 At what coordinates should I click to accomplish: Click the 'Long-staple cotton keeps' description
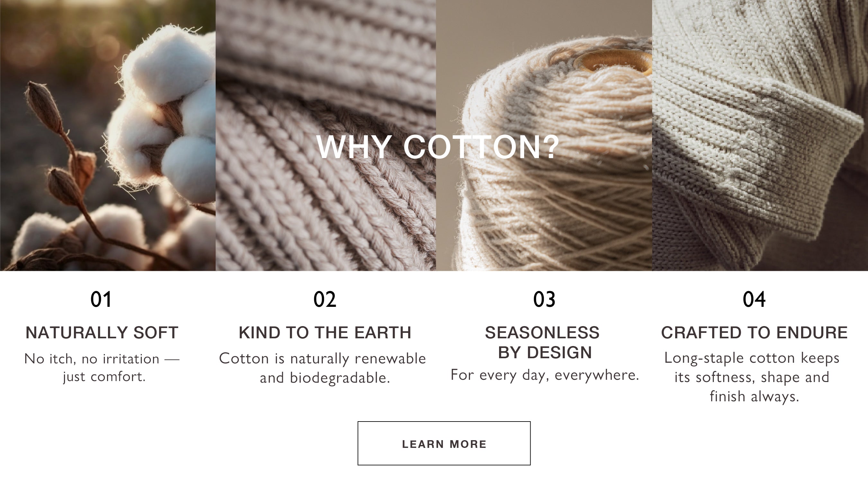[752, 377]
